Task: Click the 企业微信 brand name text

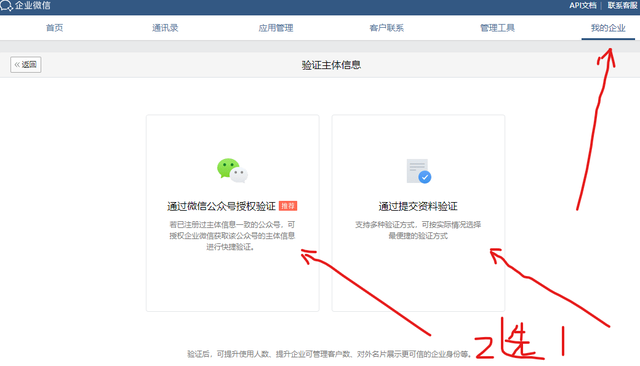Action: click(x=33, y=5)
